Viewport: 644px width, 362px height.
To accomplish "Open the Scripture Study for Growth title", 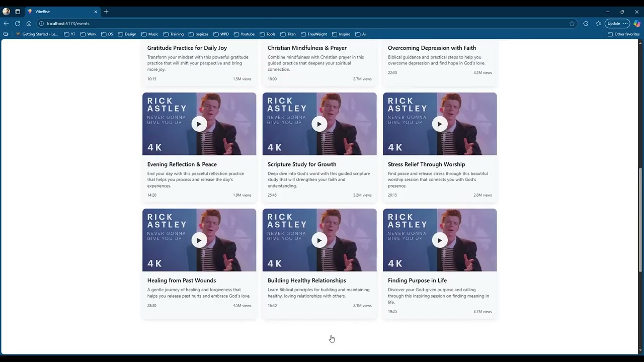I will tap(302, 164).
